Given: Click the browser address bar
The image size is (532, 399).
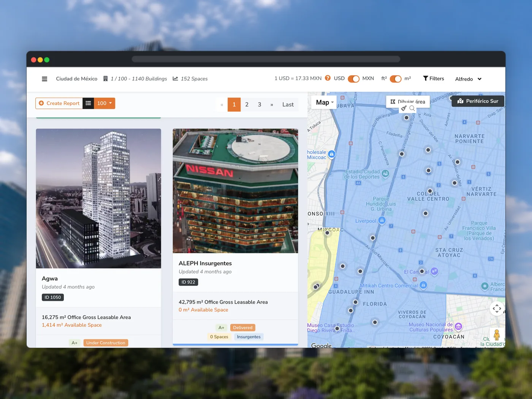Looking at the screenshot, I should click(266, 59).
